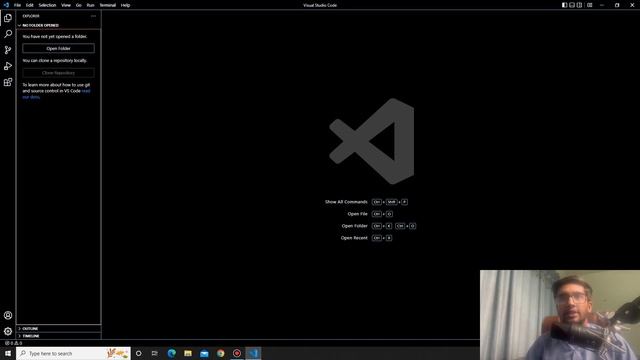Open the Explorer panel more actions ellipsis
This screenshot has width=640, height=360.
click(93, 16)
